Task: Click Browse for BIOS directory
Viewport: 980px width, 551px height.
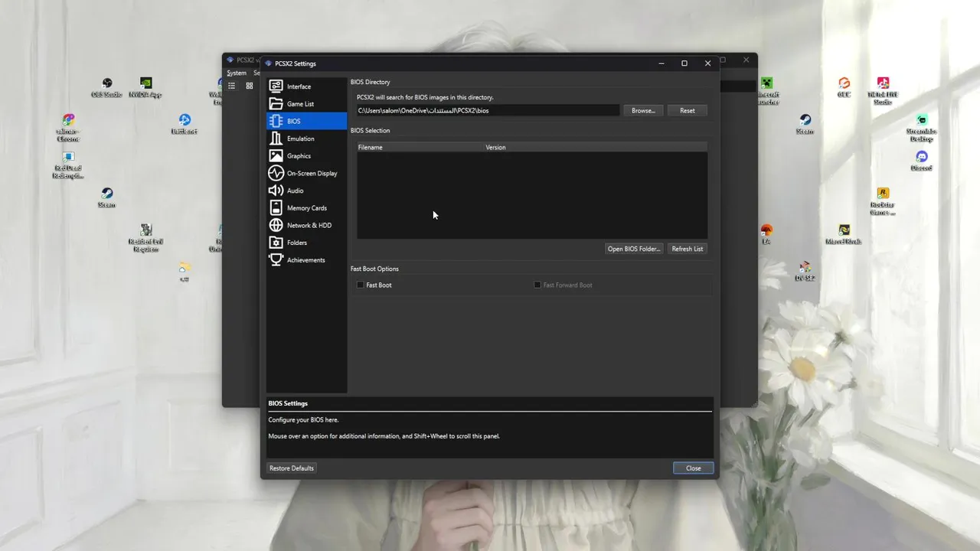Action: [643, 110]
